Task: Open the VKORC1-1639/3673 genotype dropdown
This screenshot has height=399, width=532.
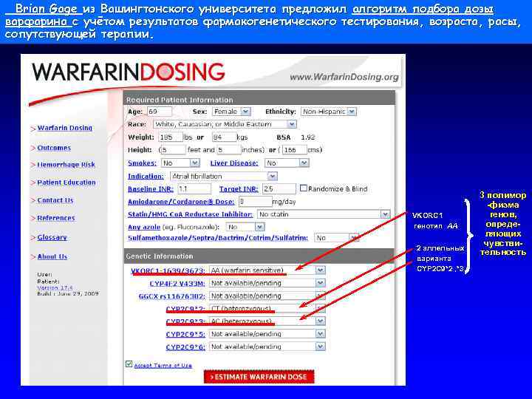Action: pos(267,270)
